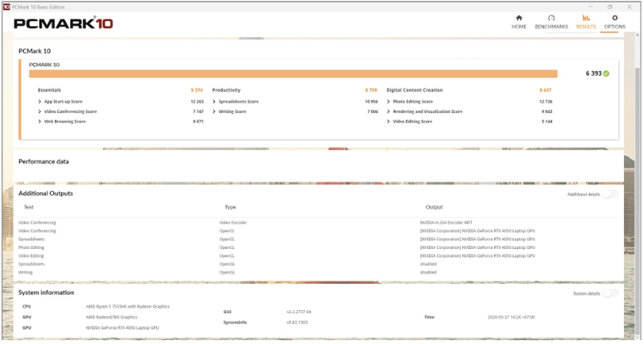Expand App Start-up Score details

click(39, 102)
